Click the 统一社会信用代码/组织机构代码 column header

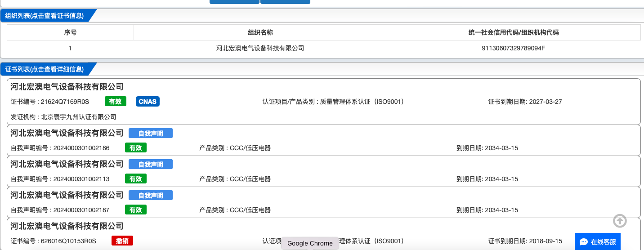coord(514,32)
